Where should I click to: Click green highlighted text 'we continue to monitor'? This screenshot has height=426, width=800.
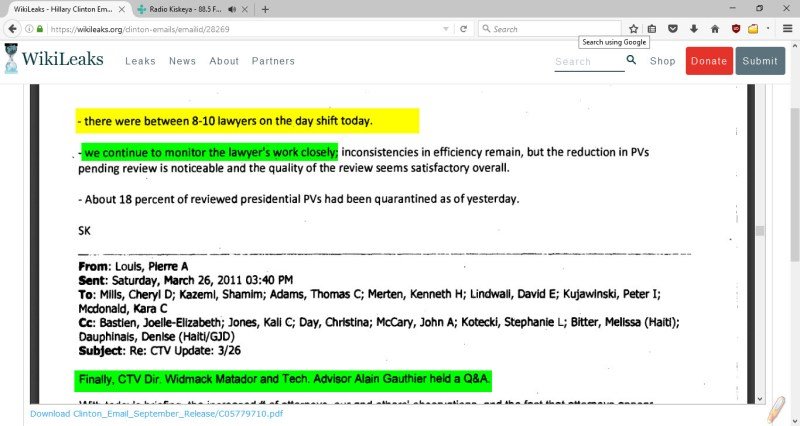click(x=210, y=152)
